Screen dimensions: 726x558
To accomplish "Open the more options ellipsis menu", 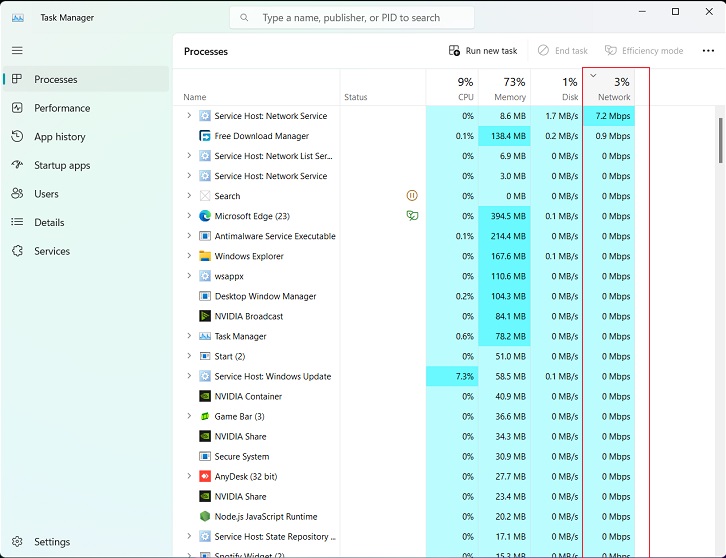I will tap(708, 51).
